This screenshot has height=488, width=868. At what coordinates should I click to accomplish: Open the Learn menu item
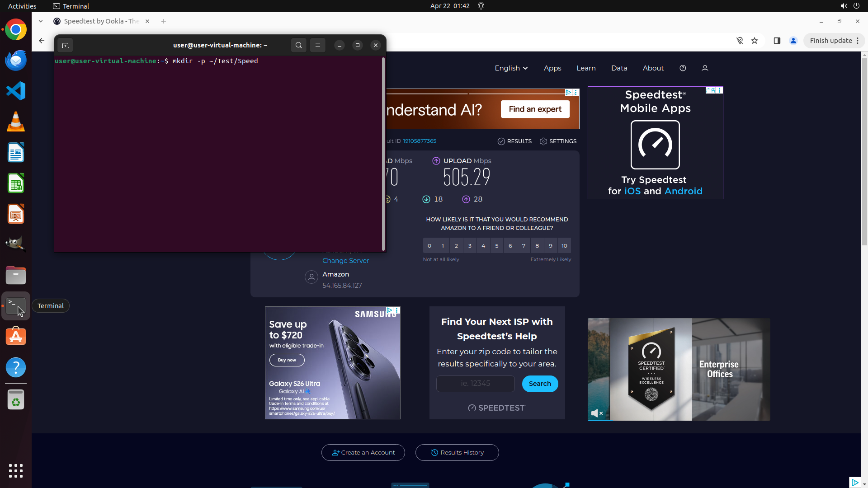(x=586, y=68)
